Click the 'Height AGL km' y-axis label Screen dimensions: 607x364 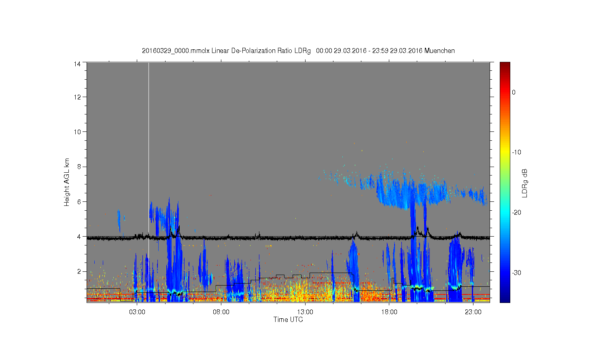tap(67, 182)
